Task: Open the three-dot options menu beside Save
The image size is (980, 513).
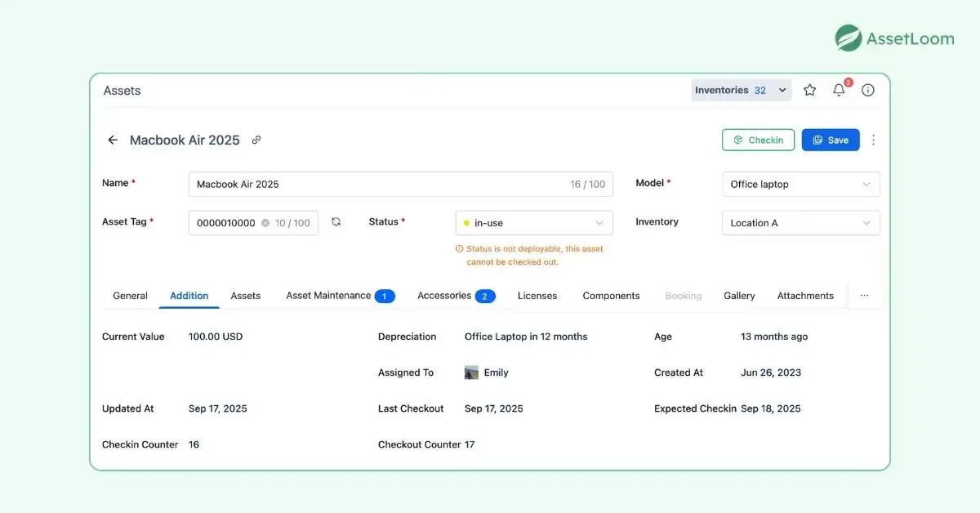Action: tap(873, 141)
